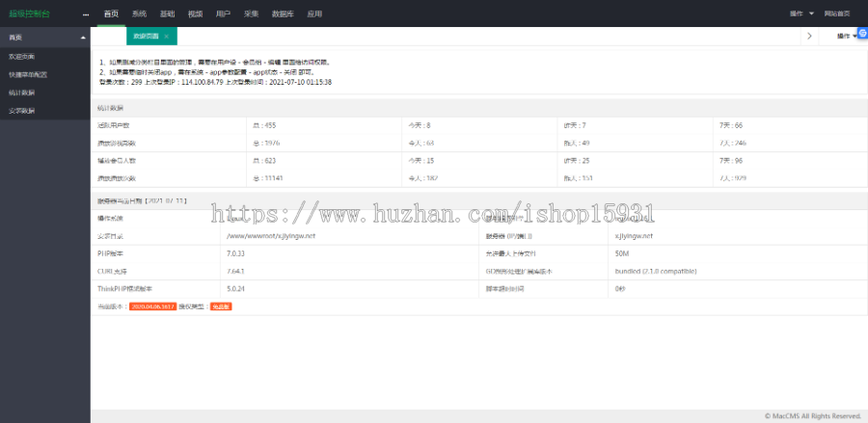Click the © MacCMS All Rights Reserved footer
This screenshot has height=423, width=868.
(x=813, y=416)
